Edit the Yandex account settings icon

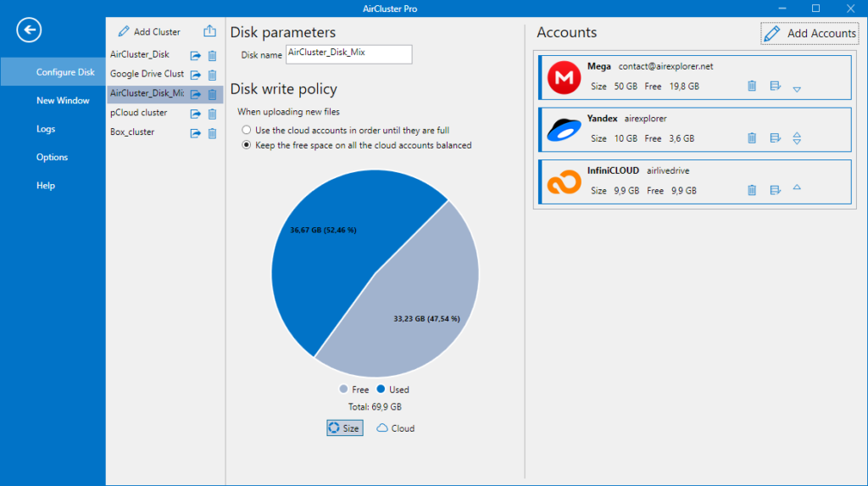coord(775,138)
